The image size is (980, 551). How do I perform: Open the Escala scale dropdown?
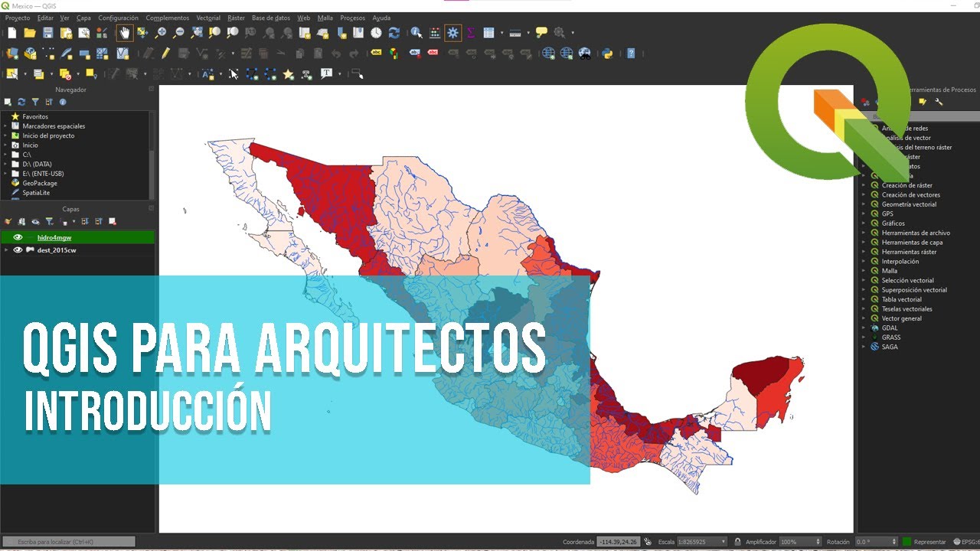[724, 542]
